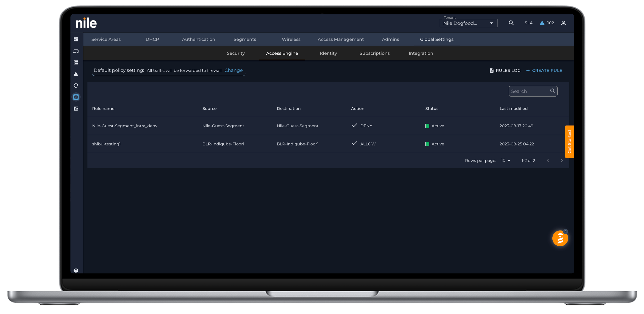The width and height of the screenshot is (644, 314).
Task: Open the servers icon in sidebar
Action: [x=76, y=62]
